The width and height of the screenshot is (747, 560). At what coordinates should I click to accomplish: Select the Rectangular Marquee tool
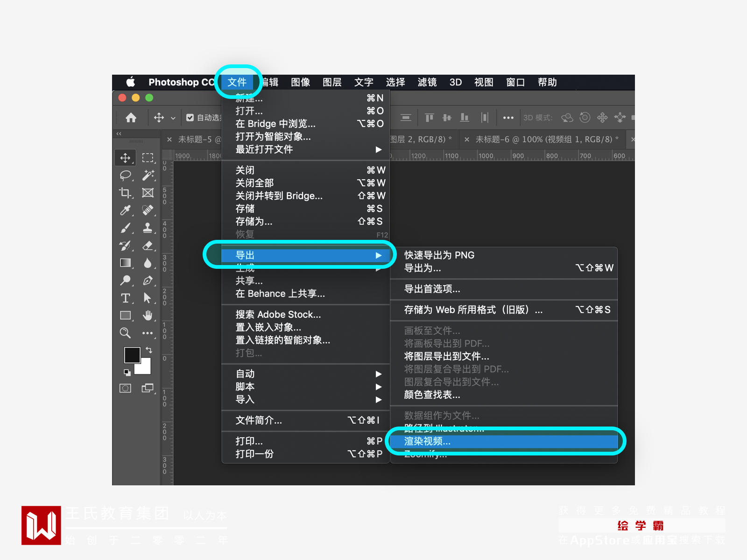coord(148,158)
